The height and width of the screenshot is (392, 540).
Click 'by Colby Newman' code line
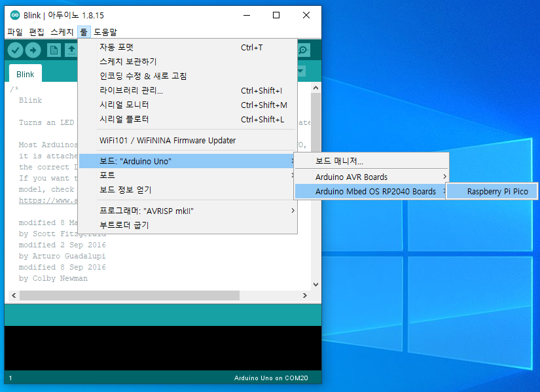pos(53,278)
